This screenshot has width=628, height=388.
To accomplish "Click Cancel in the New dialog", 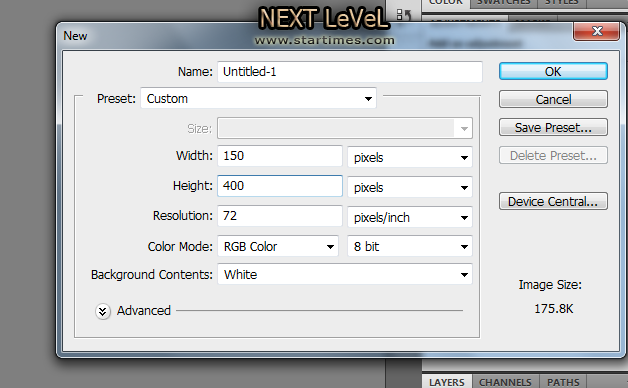I will [x=553, y=99].
